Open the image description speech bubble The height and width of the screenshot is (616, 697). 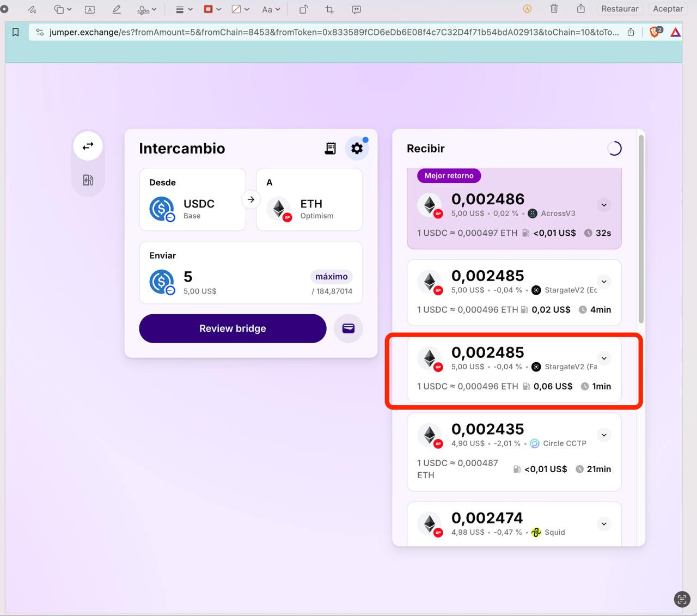pyautogui.click(x=356, y=9)
